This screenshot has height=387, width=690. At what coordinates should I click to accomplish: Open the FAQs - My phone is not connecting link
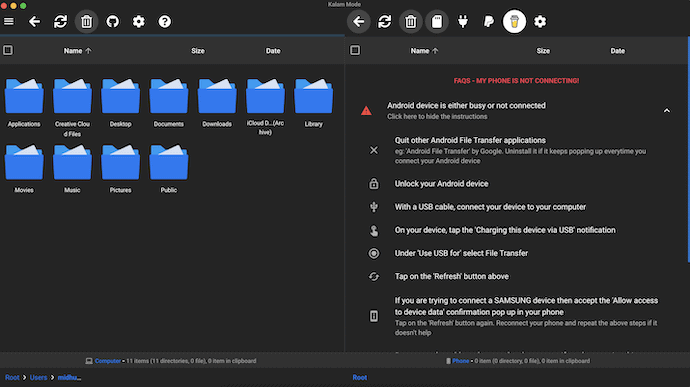click(x=516, y=81)
